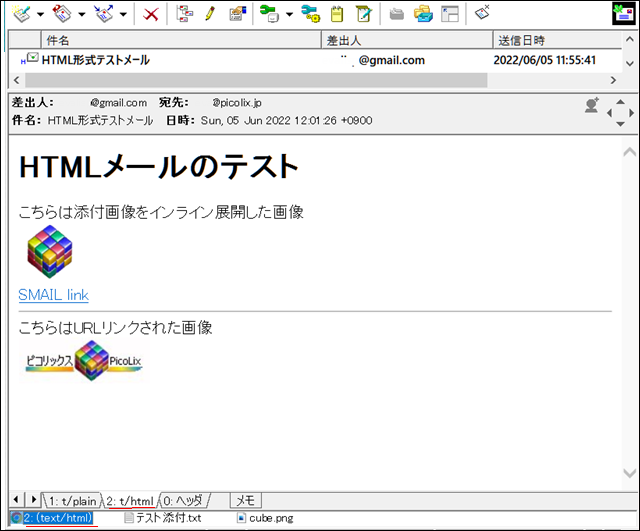This screenshot has width=640, height=531.
Task: Click the @gmail.com sender in mail list
Action: [x=391, y=60]
